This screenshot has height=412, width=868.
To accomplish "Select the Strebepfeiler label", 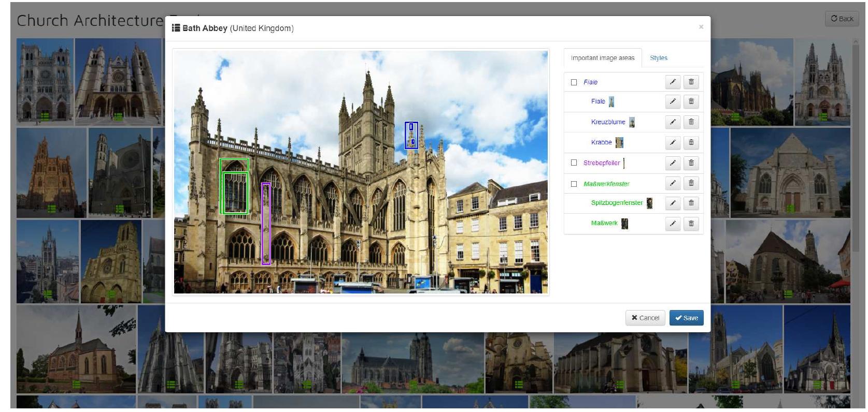I will click(602, 163).
